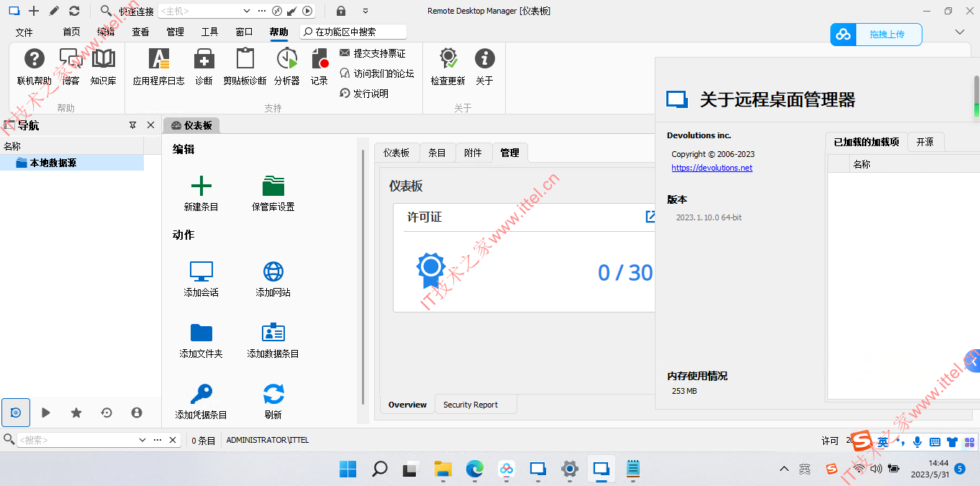The image size is (980, 486).
Task: Click the 拖拽上传 upload button
Action: coord(876,34)
